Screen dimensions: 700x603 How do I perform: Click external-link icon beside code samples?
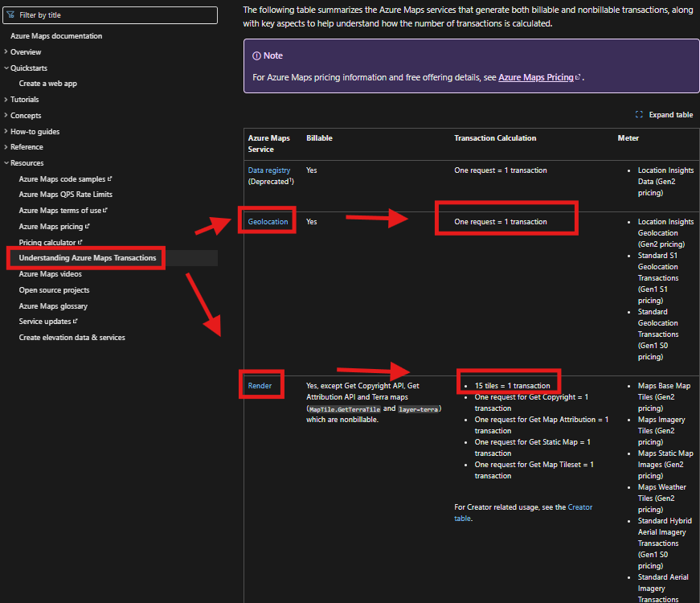tap(110, 178)
